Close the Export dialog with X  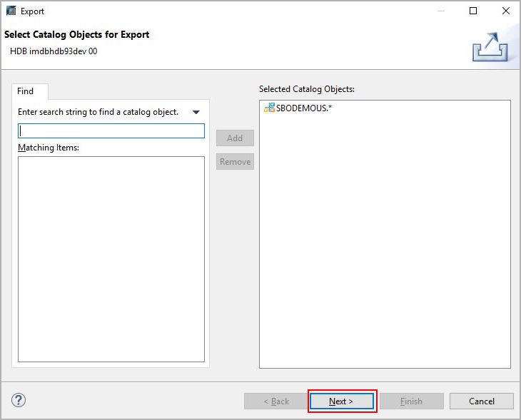point(505,11)
